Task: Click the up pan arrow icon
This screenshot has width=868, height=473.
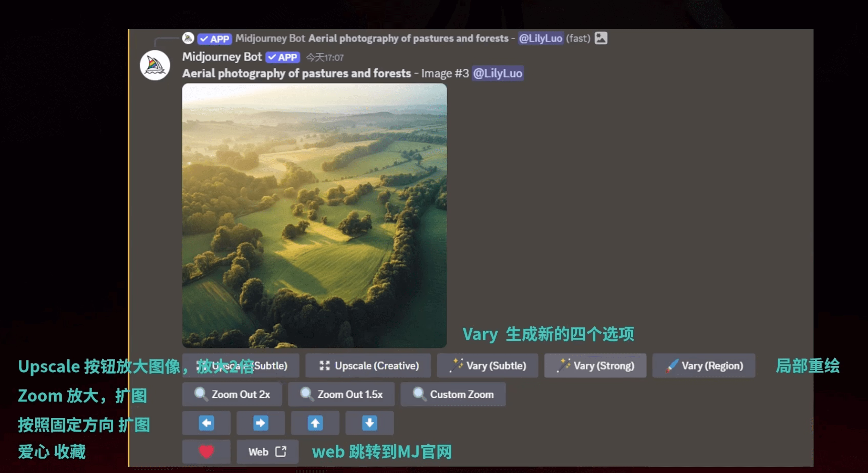Action: pos(315,423)
